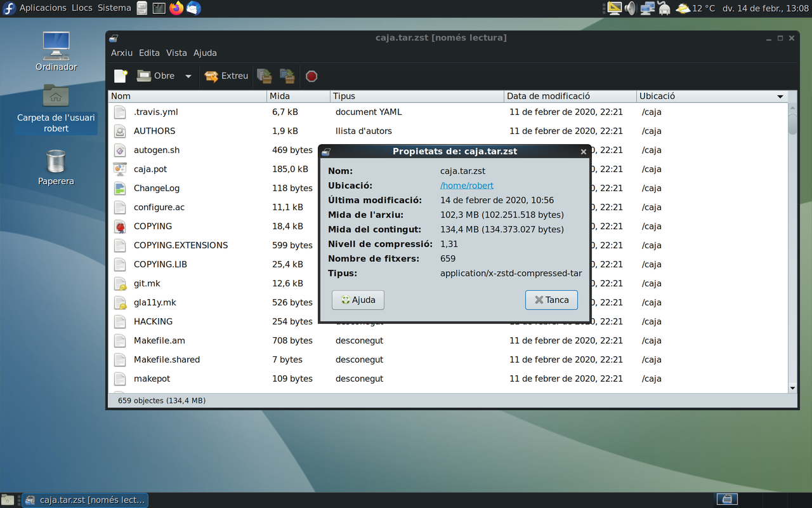Click the add folder to archive icon
The width and height of the screenshot is (812, 508).
[287, 76]
